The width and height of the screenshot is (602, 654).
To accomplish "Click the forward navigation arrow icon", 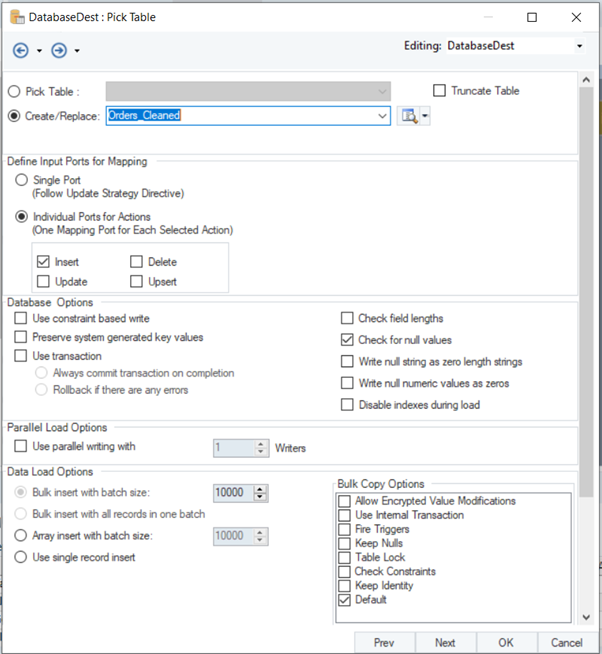I will coord(59,50).
